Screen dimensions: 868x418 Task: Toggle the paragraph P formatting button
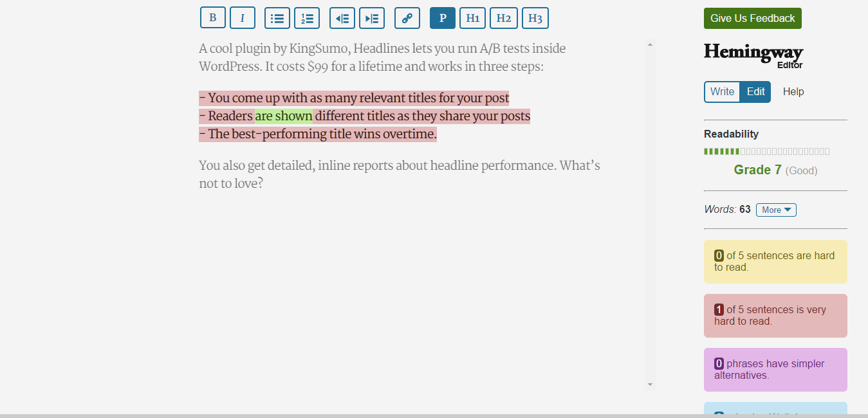point(442,17)
